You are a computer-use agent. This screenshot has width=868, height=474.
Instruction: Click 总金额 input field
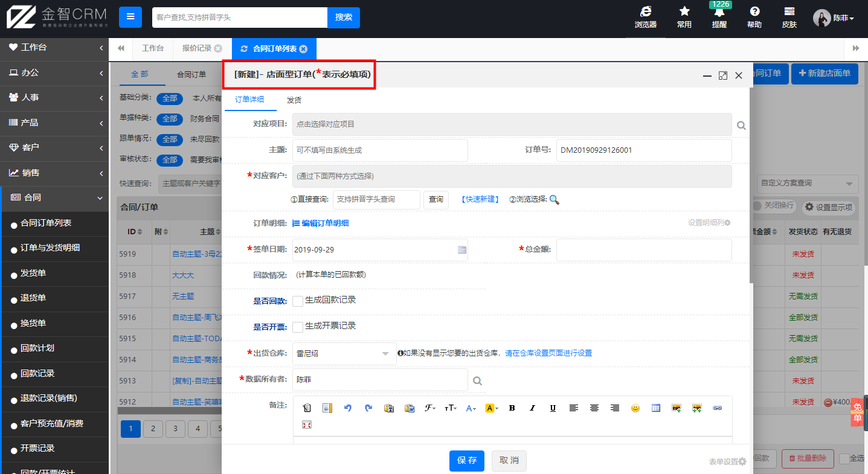point(644,250)
